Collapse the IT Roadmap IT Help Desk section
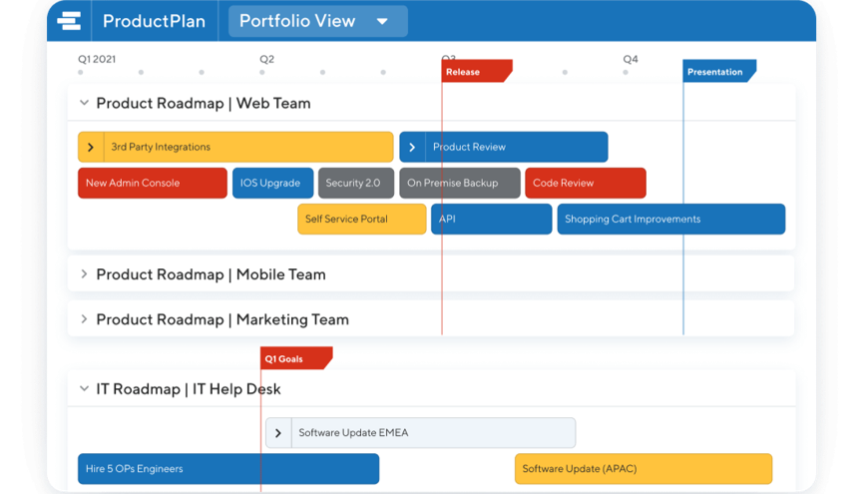The width and height of the screenshot is (868, 494). [85, 389]
